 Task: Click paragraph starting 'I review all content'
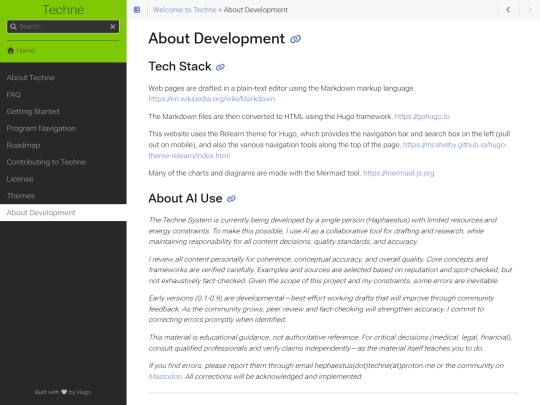point(330,270)
